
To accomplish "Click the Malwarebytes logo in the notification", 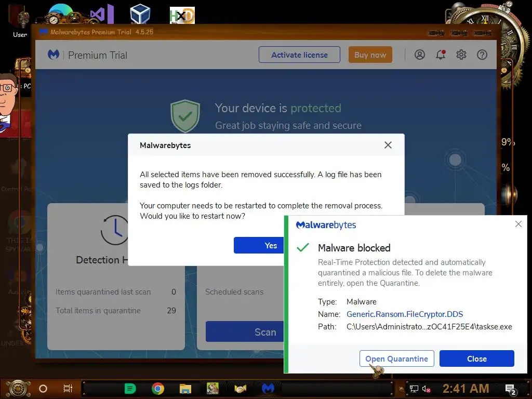I will tap(326, 225).
